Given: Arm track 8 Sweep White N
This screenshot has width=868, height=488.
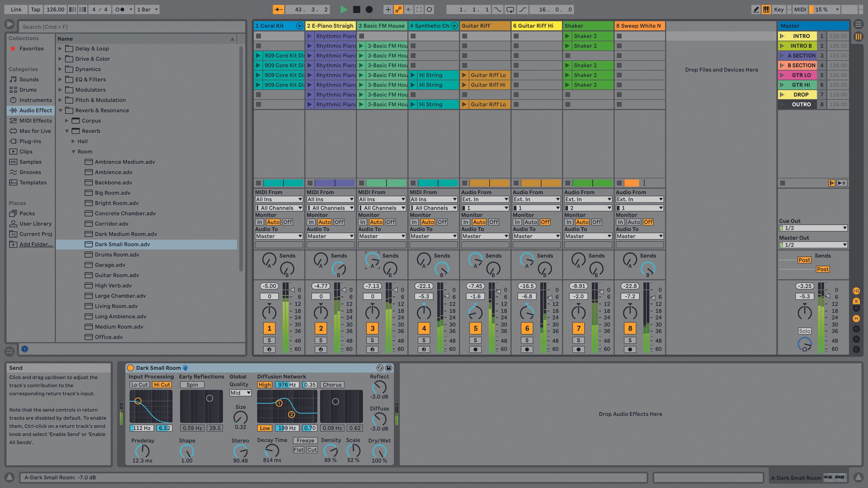Looking at the screenshot, I should (630, 349).
